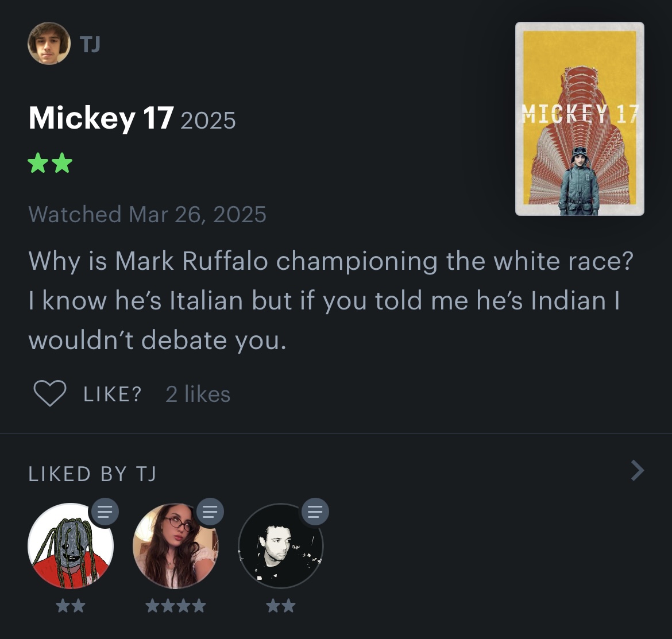Open the Mickey 17 film title
Image resolution: width=672 pixels, height=639 pixels.
click(x=101, y=118)
